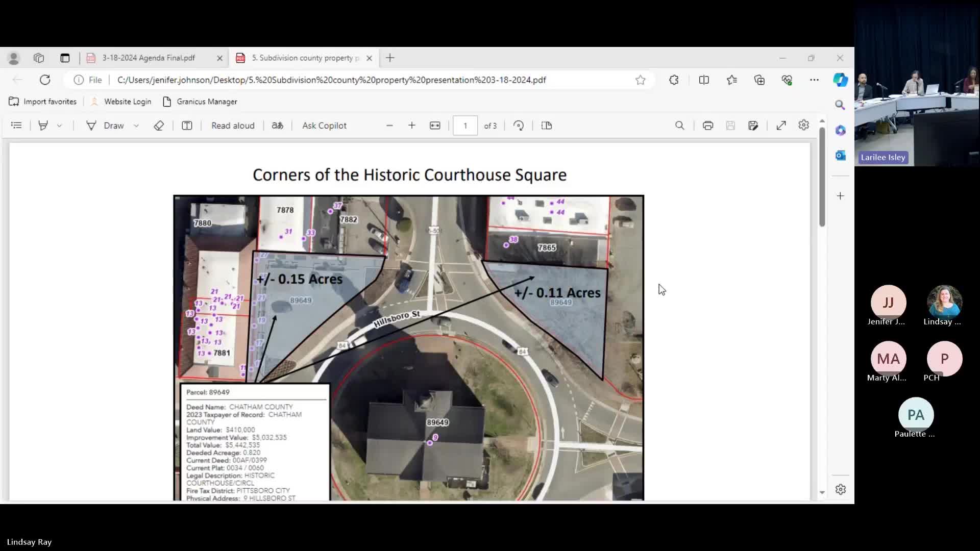Rotate the PDF page
Screen dimensions: 980x551
coord(519,126)
